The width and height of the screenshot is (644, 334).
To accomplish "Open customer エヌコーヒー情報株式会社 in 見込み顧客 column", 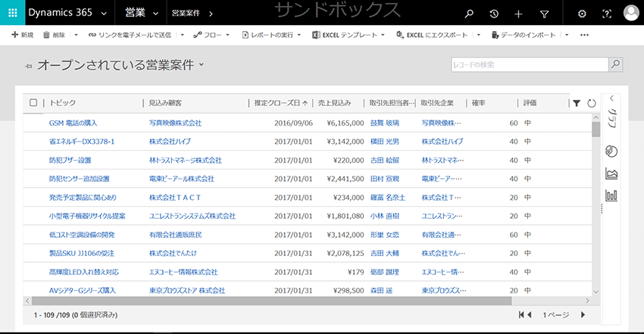I will tap(183, 272).
